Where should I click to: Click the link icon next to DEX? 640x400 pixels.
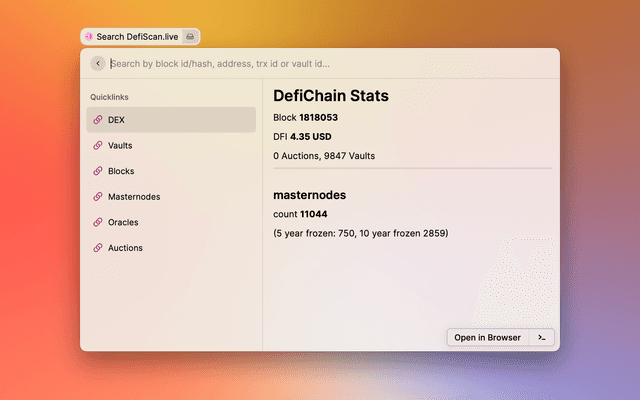(x=97, y=120)
